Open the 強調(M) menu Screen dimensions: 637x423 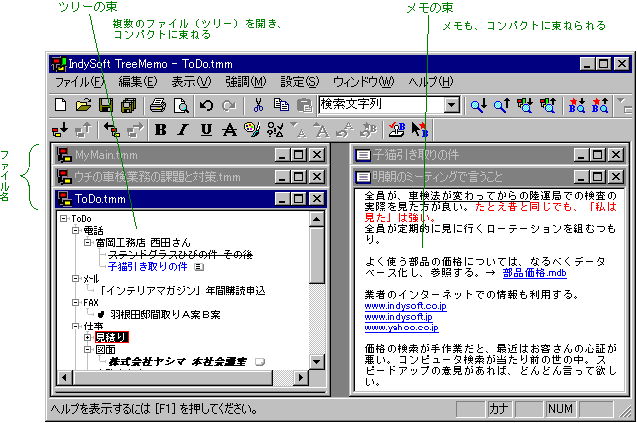pos(246,82)
